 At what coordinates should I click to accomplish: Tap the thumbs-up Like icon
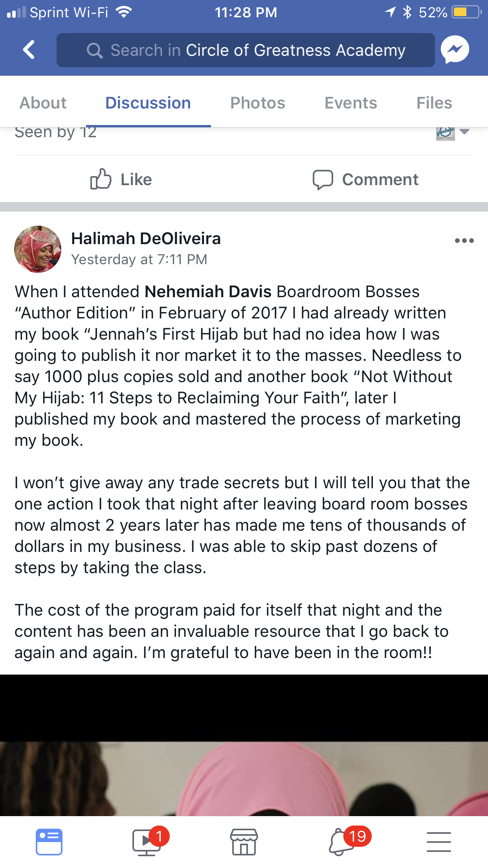coord(101,179)
